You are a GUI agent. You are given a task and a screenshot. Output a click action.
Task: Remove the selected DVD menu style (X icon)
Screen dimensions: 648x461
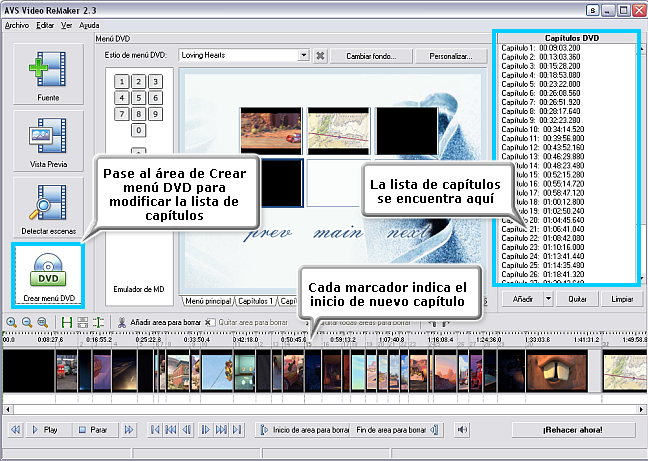tap(320, 55)
